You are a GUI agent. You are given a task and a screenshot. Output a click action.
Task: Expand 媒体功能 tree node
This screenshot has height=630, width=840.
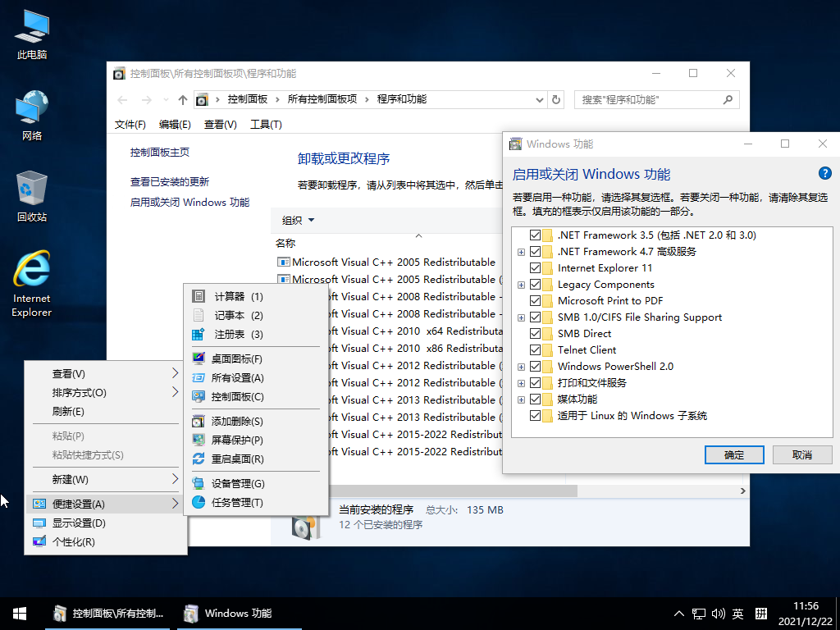click(521, 399)
